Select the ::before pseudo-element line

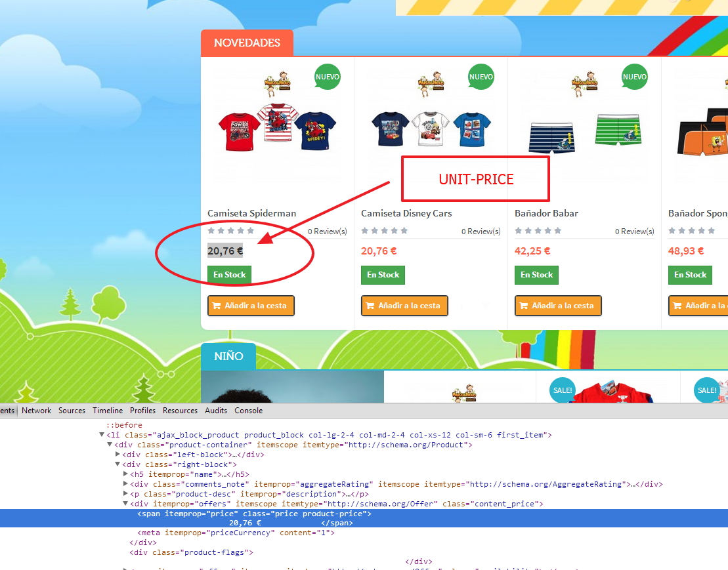coord(124,425)
